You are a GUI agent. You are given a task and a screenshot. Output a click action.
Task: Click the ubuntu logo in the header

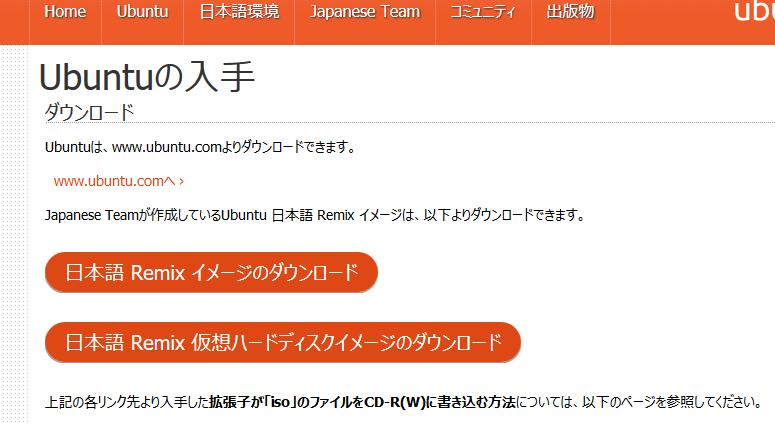pos(754,10)
